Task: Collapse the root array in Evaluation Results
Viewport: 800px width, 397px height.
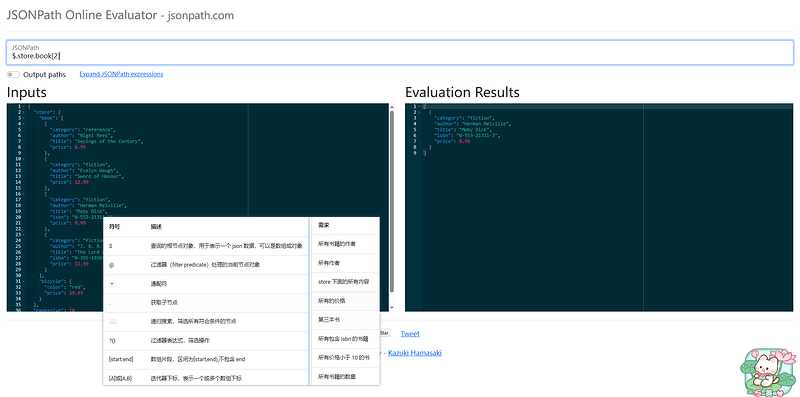Action: [x=418, y=106]
